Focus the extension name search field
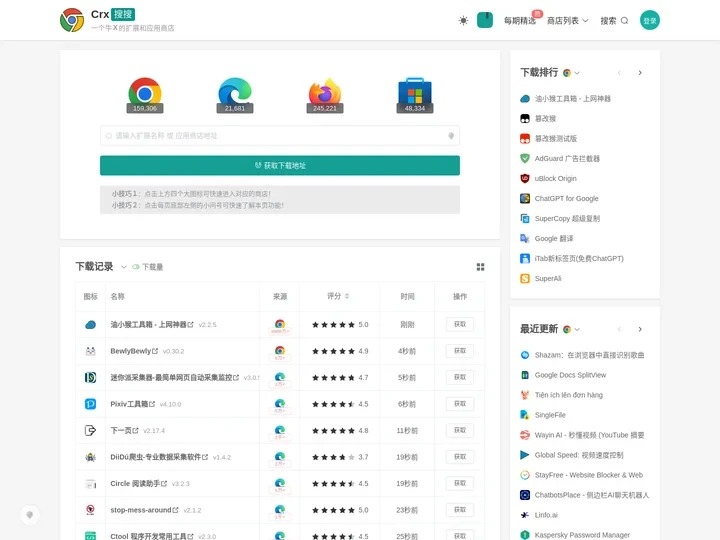The height and width of the screenshot is (540, 720). [280, 136]
